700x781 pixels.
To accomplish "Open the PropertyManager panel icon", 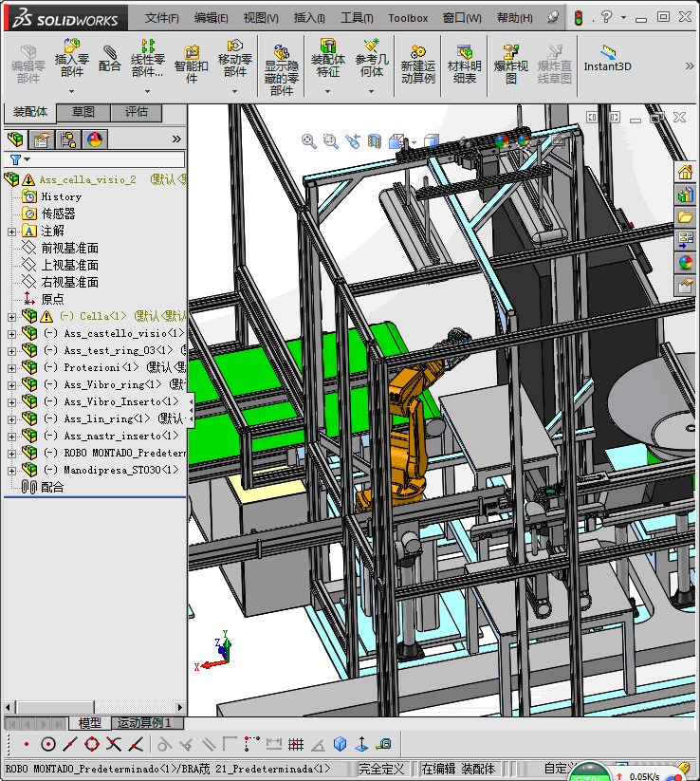I will pos(42,139).
